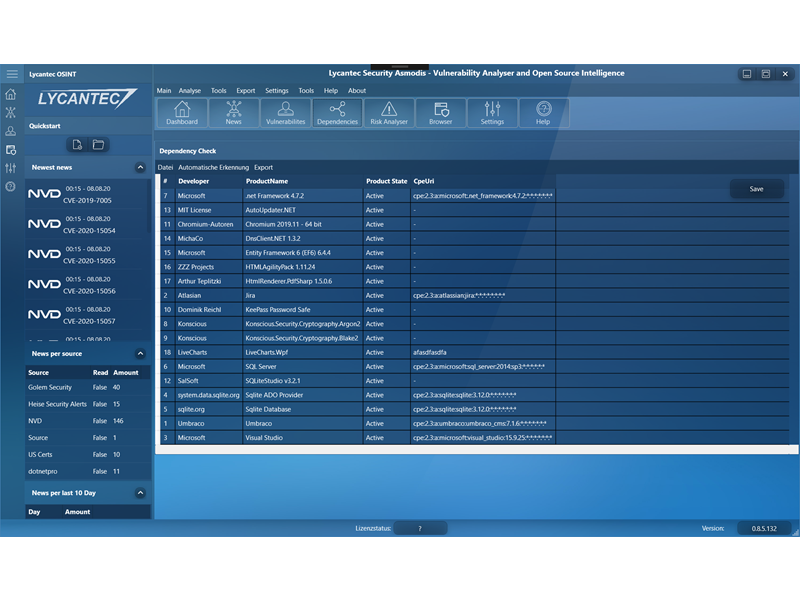800x600 pixels.
Task: Click the Settings toolbar button with sliders
Action: click(492, 113)
